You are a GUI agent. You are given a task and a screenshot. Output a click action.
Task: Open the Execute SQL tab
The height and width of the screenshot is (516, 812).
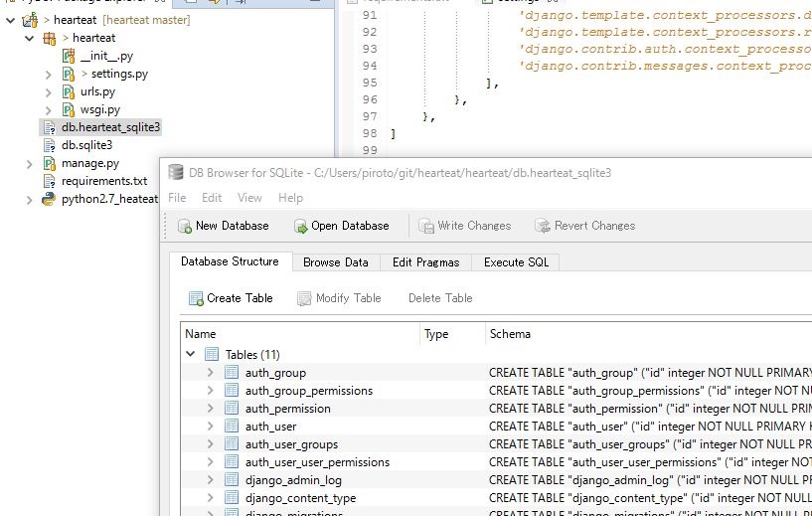pyautogui.click(x=515, y=262)
